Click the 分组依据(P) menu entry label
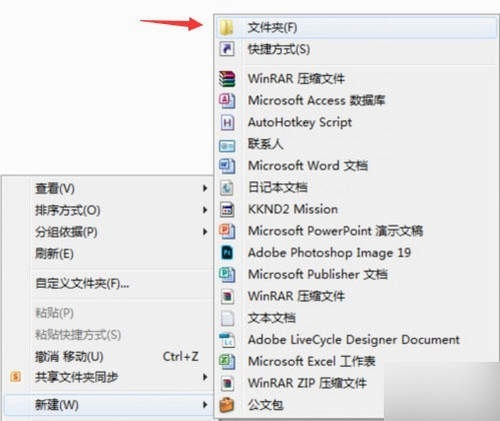500x421 pixels. [66, 232]
